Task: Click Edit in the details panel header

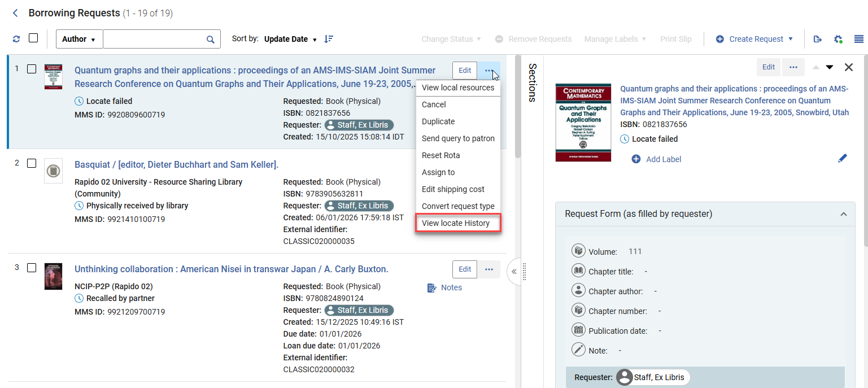Action: (x=769, y=67)
